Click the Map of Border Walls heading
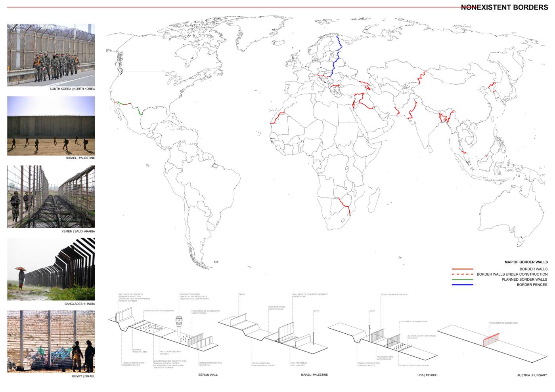 point(526,262)
